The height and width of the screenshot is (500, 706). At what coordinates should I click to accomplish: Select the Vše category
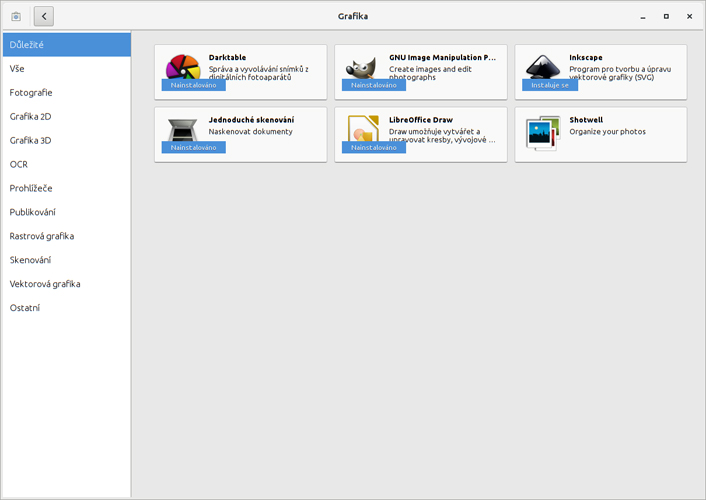[x=67, y=68]
